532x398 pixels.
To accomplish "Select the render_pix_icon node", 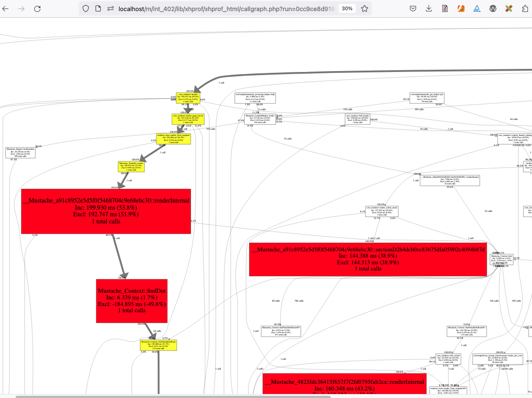I will [x=498, y=359].
